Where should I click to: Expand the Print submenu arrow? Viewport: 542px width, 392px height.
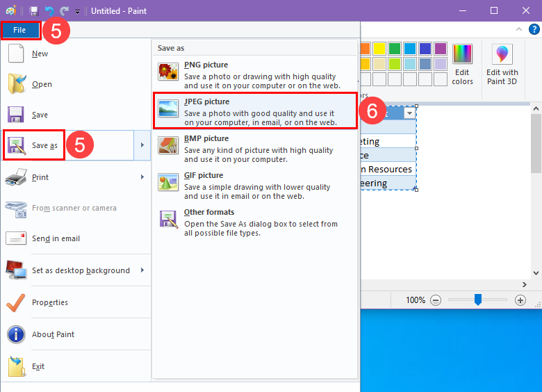click(142, 177)
